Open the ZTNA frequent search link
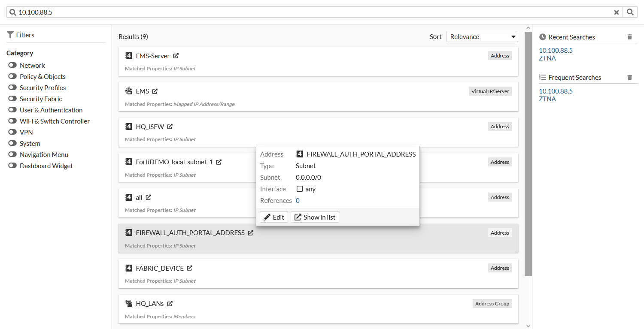The height and width of the screenshot is (329, 644). (x=547, y=99)
